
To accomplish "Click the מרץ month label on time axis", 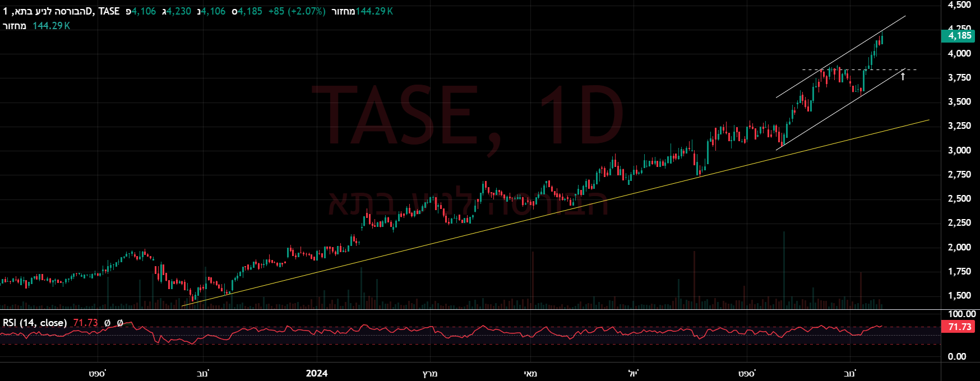I will (430, 373).
